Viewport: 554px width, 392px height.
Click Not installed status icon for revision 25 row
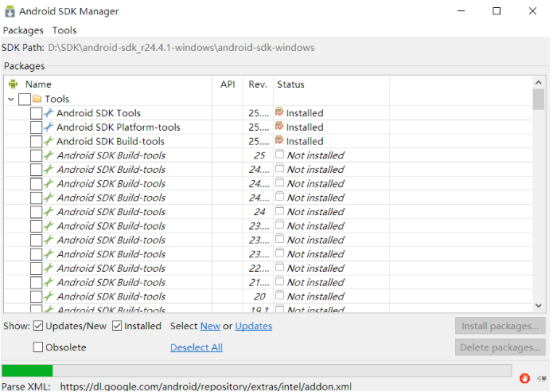tap(279, 154)
